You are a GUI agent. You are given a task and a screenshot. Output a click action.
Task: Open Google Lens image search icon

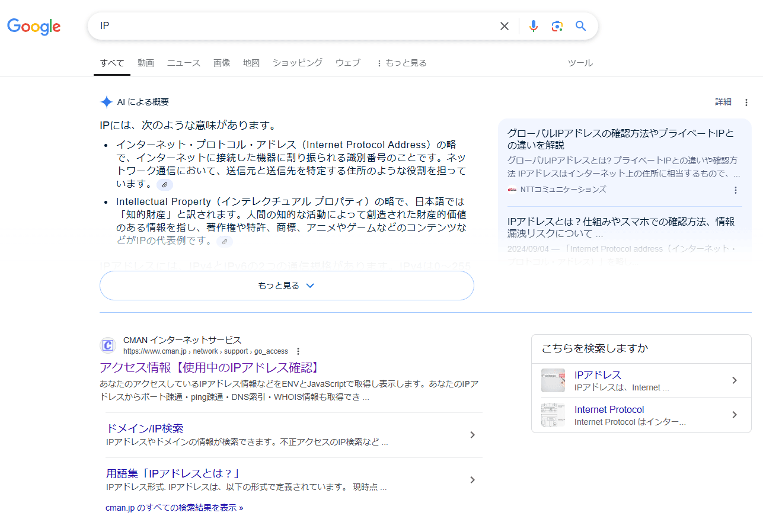(557, 26)
